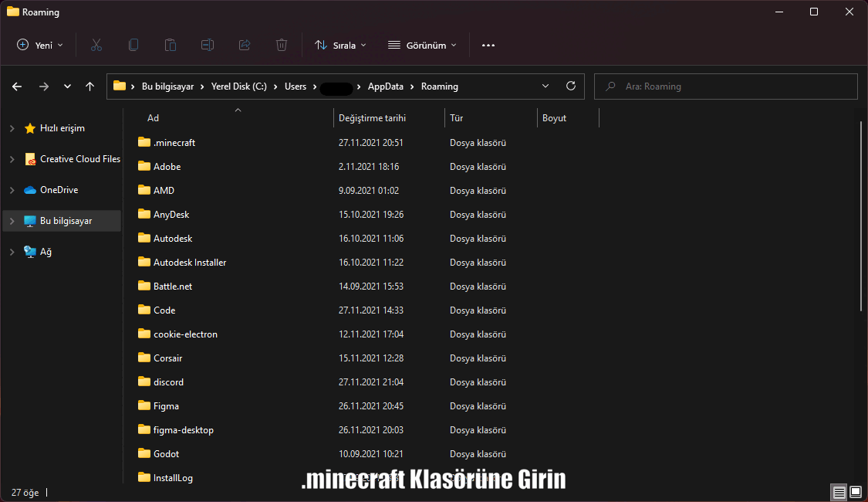Select the Code folder name
The image size is (868, 502).
pyautogui.click(x=164, y=310)
